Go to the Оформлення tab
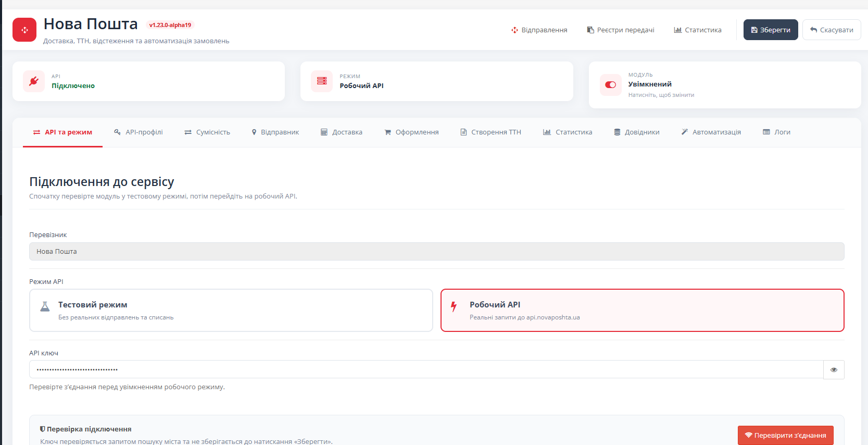Image resolution: width=868 pixels, height=445 pixels. [x=411, y=132]
